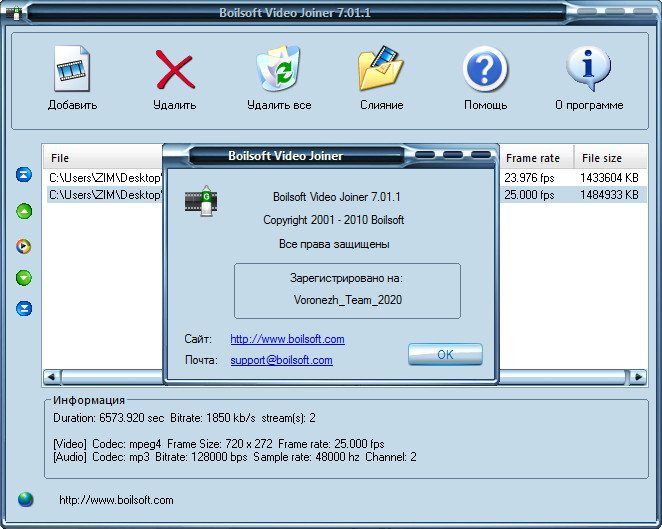662x529 pixels.
Task: Click the File column header
Action: pos(103,158)
